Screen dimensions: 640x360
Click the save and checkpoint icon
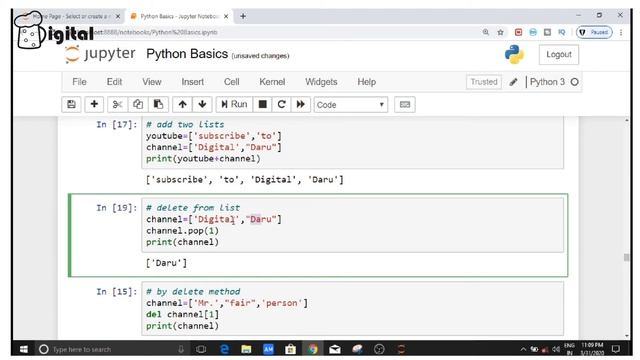[71, 104]
